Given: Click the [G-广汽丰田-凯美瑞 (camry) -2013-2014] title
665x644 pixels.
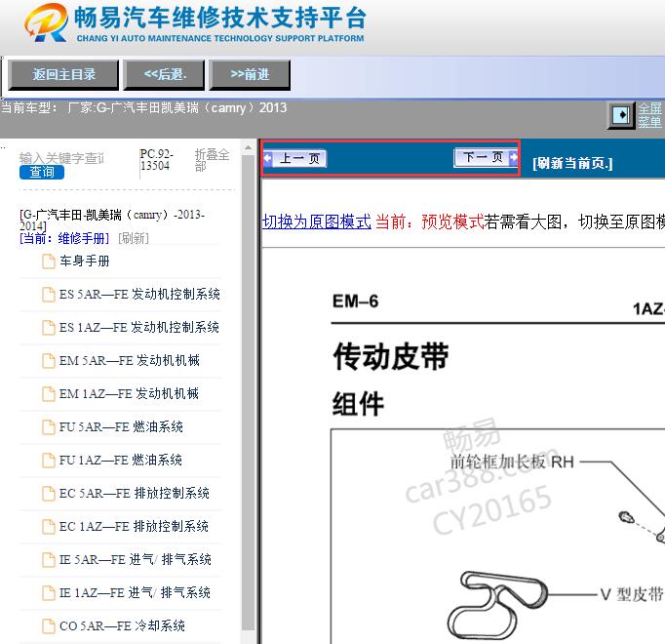Looking at the screenshot, I should pos(112,220).
